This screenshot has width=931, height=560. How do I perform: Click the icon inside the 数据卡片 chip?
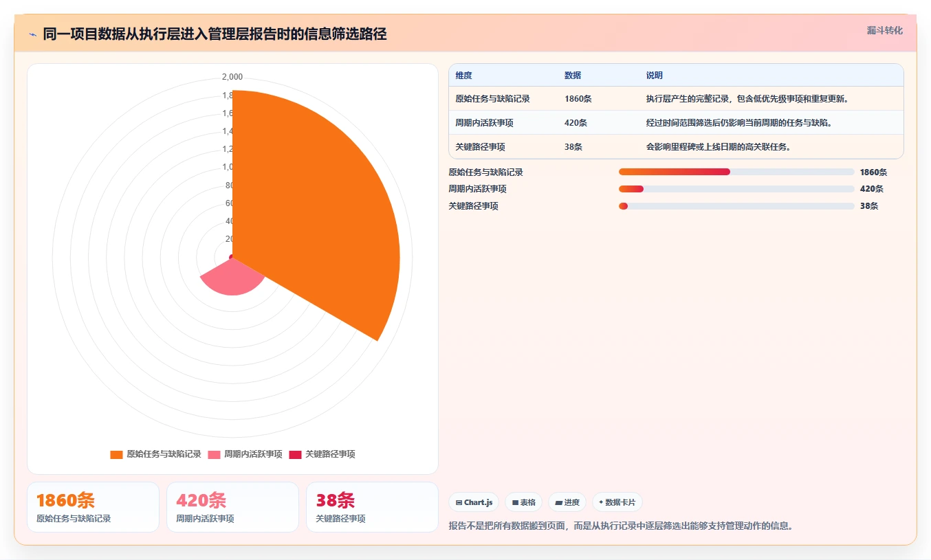click(x=601, y=503)
